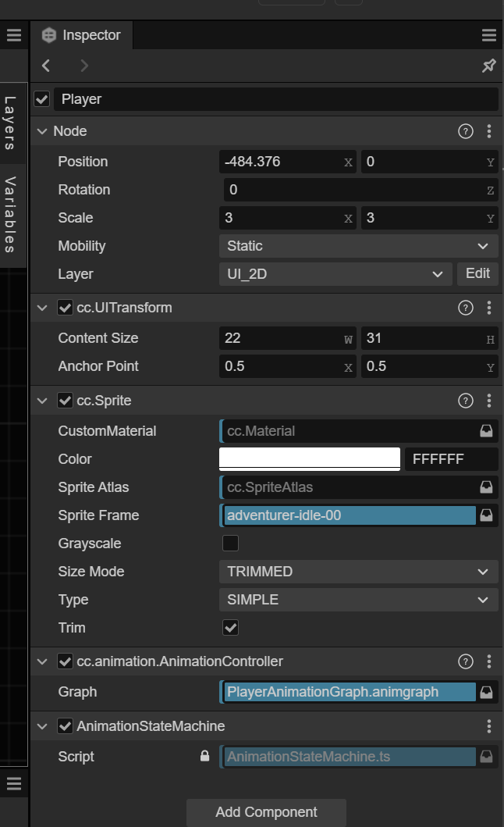This screenshot has width=504, height=827.
Task: Open the Size Mode dropdown
Action: (x=358, y=572)
